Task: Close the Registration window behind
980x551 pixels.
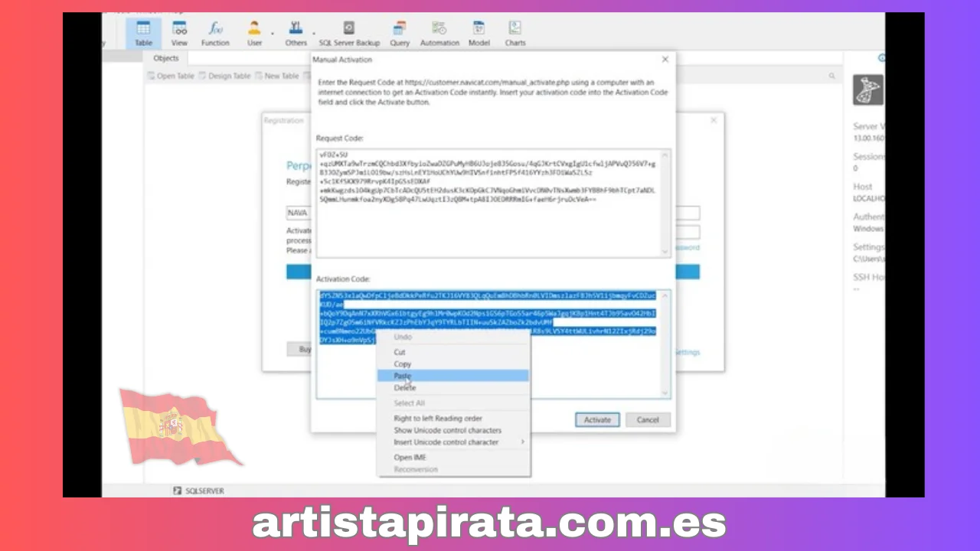Action: [713, 120]
